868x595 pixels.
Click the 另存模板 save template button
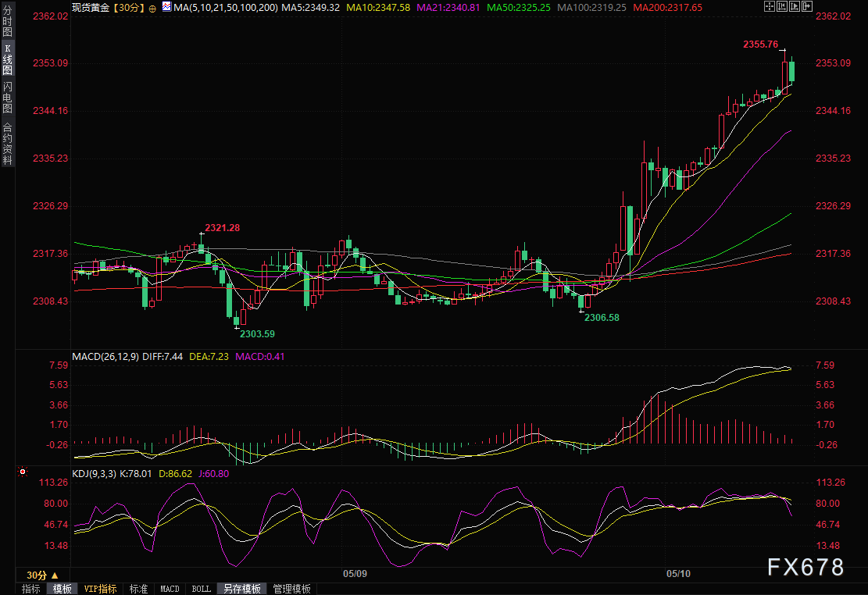click(x=241, y=589)
